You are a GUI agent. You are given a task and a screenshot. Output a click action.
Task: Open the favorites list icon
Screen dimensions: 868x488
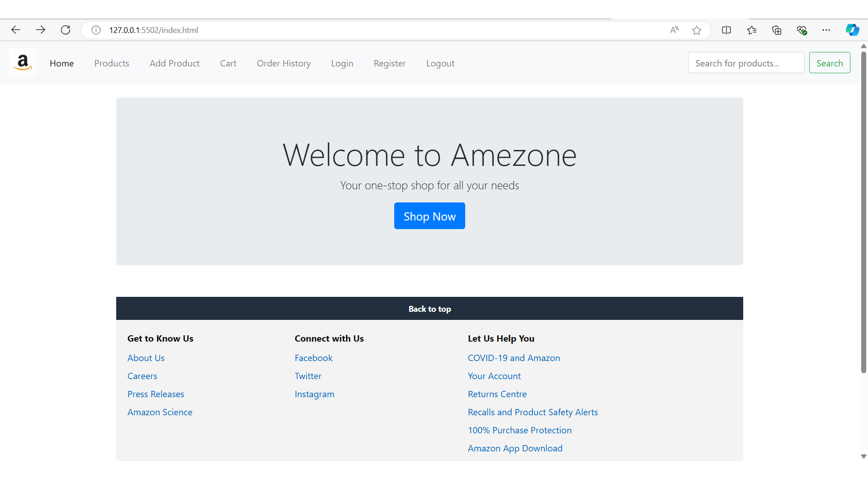point(752,30)
